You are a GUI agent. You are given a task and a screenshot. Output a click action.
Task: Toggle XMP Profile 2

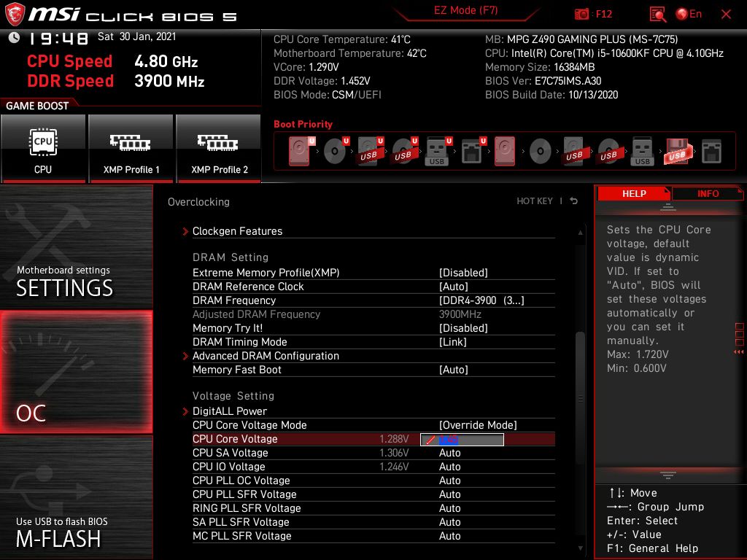click(218, 149)
